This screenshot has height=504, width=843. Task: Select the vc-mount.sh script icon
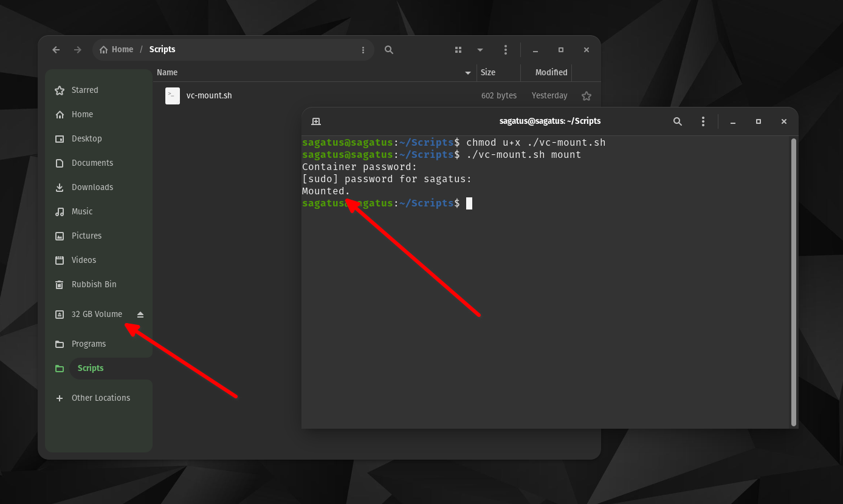coord(173,96)
